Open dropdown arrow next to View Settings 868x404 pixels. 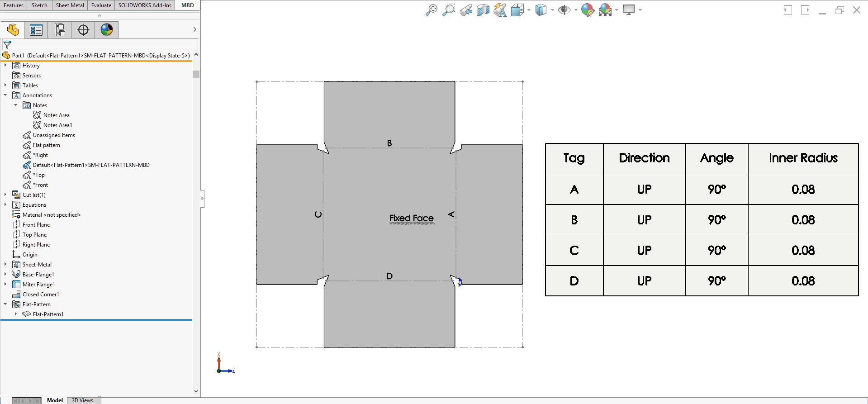[640, 10]
